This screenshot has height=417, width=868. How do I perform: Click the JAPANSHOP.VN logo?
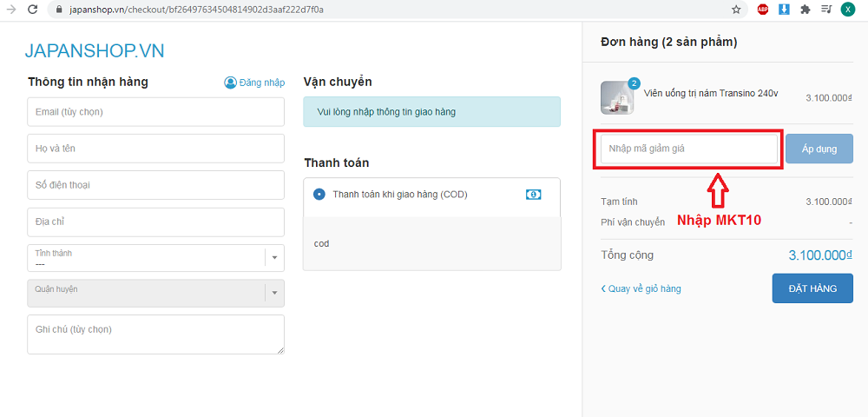95,51
